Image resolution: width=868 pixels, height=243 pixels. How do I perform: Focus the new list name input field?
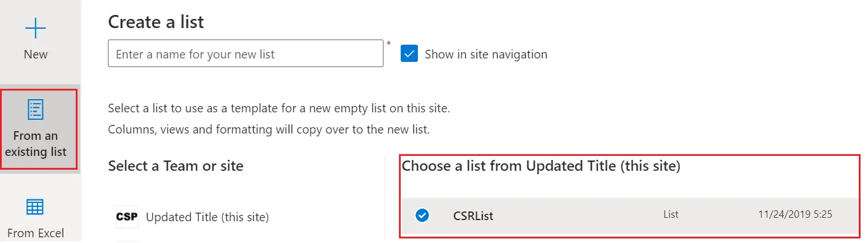coord(245,54)
